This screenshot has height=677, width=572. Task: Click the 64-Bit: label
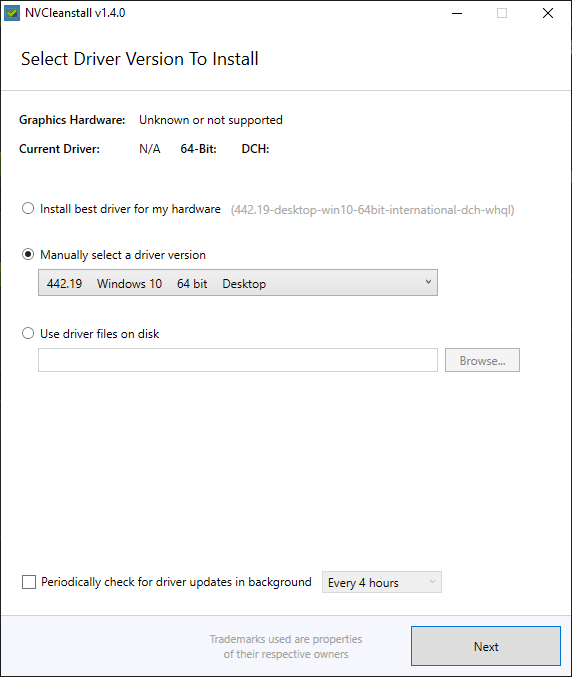tap(199, 149)
